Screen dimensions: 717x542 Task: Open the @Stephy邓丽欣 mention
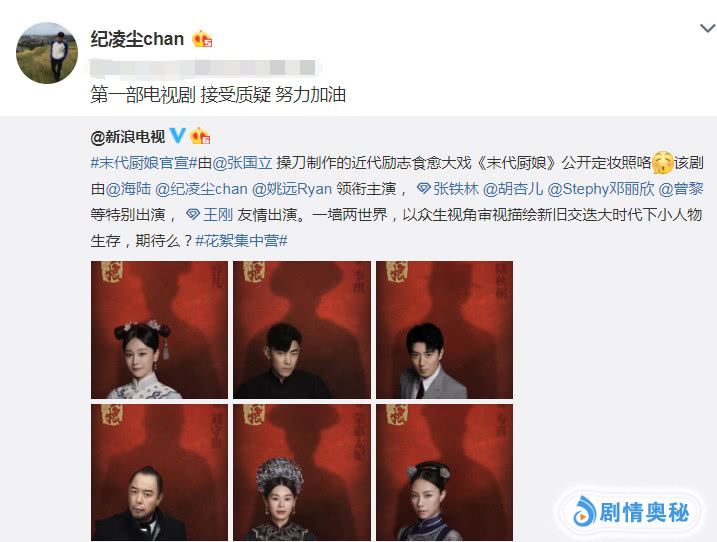pos(601,188)
